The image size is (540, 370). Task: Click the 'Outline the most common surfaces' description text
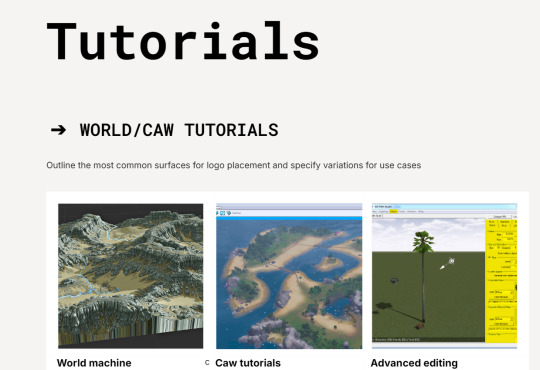click(233, 165)
